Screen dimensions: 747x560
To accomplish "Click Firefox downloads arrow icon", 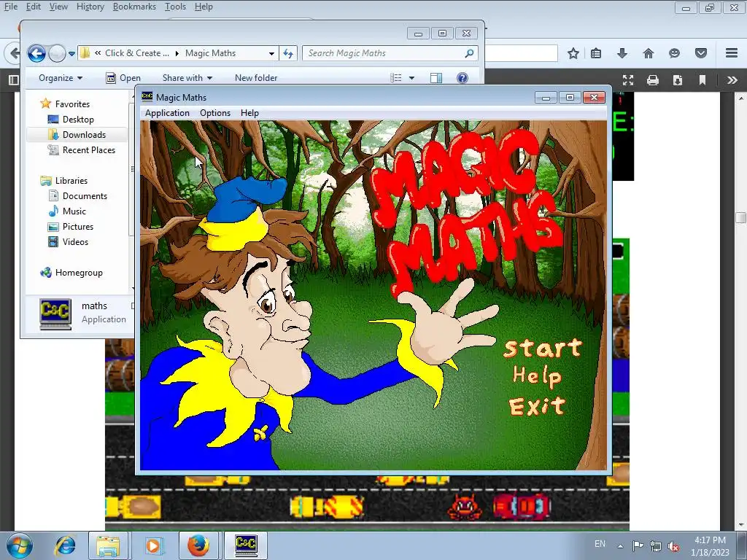I will tap(622, 53).
